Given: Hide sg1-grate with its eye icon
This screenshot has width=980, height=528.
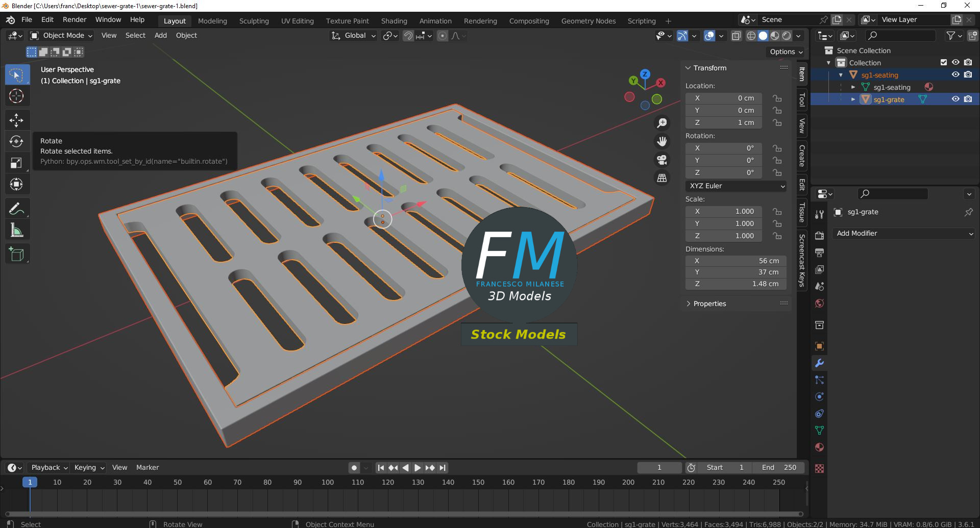Looking at the screenshot, I should pos(955,99).
